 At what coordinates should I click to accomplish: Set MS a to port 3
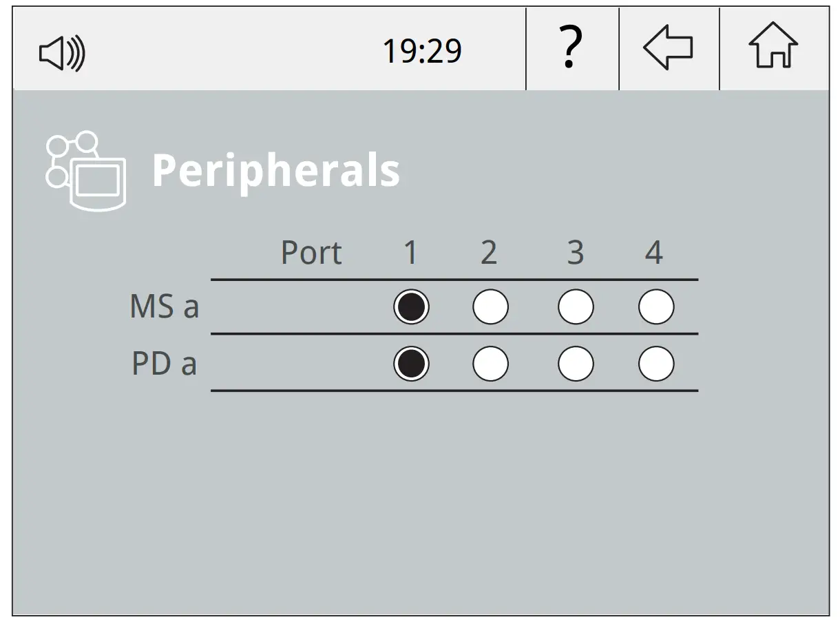[x=577, y=306]
